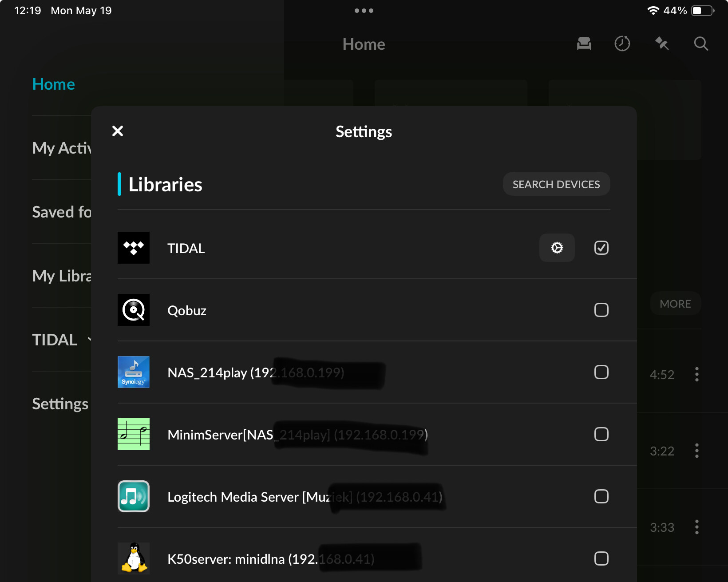The width and height of the screenshot is (728, 582).
Task: Click the MinimServer music-note icon
Action: (134, 434)
